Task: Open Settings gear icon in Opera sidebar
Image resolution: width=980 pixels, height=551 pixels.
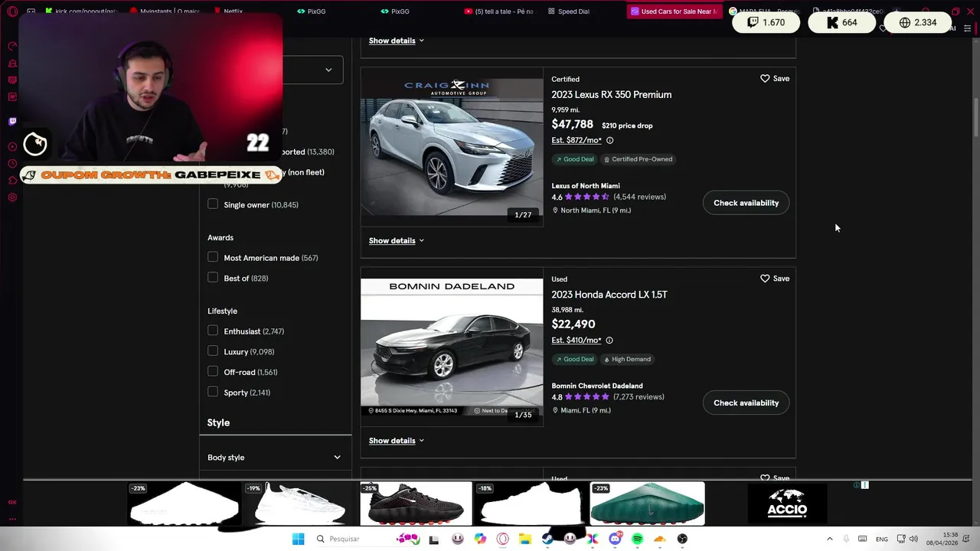Action: click(x=12, y=197)
